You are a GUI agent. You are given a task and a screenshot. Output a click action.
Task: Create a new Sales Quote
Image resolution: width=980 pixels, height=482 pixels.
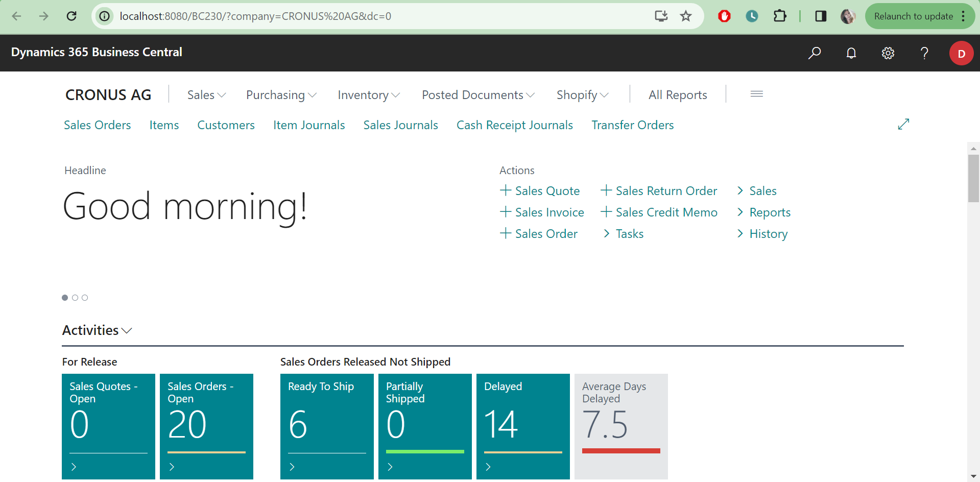tap(540, 191)
